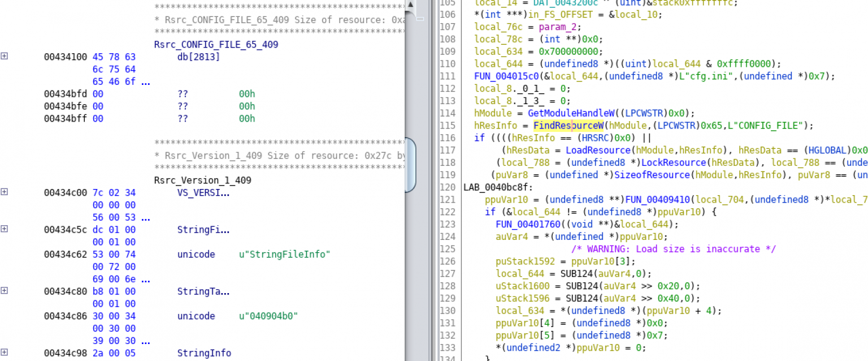Click the listing scrollbar up arrow
868x361 pixels.
411,6
